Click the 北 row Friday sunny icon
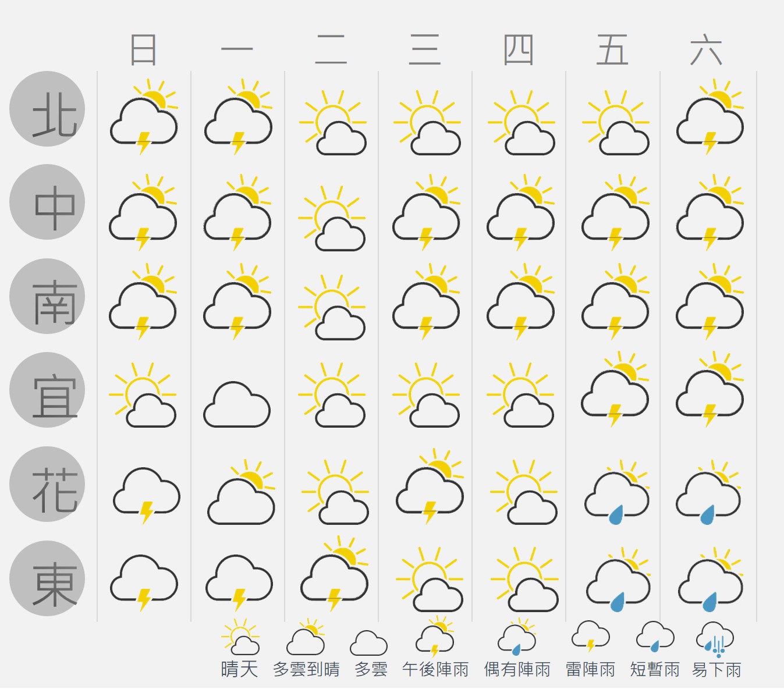The image size is (784, 693). point(616,122)
